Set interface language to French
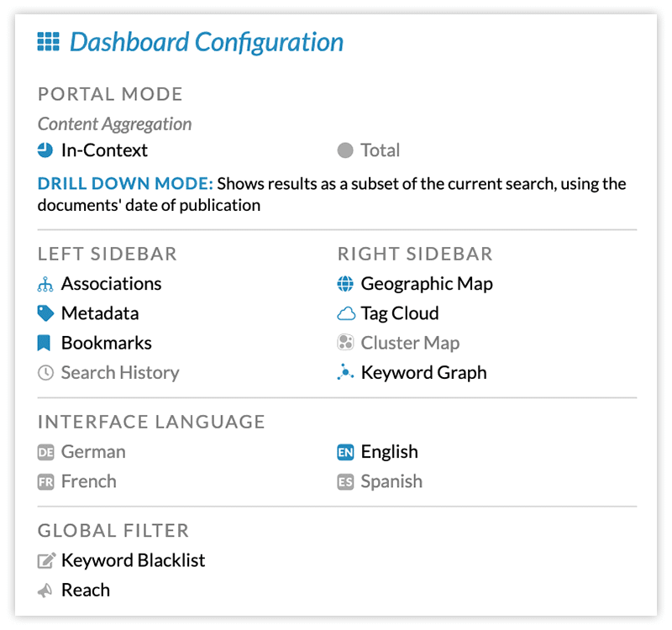 [88, 481]
